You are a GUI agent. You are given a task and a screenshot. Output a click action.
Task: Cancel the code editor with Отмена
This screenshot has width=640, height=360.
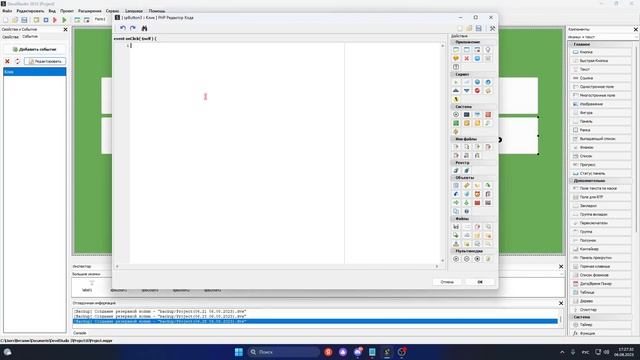(x=447, y=282)
